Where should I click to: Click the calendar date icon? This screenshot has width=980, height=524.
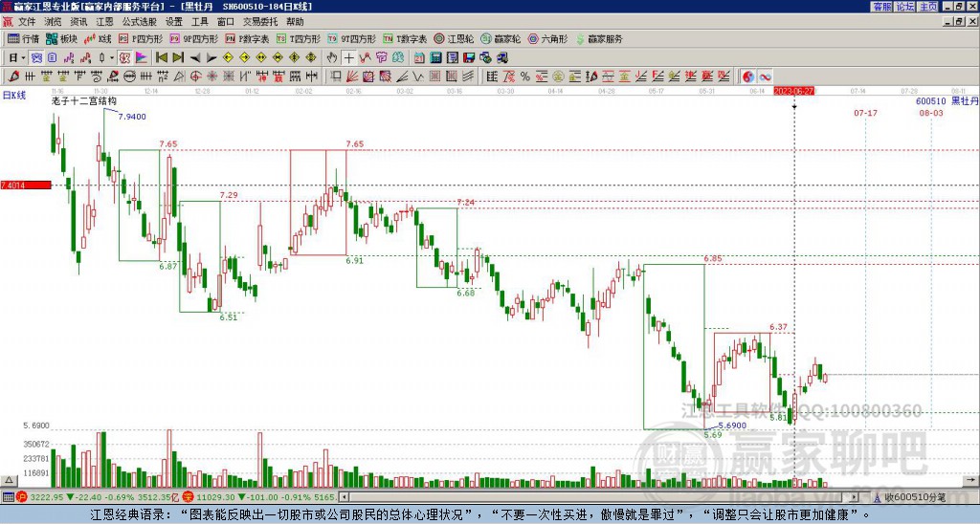[419, 58]
